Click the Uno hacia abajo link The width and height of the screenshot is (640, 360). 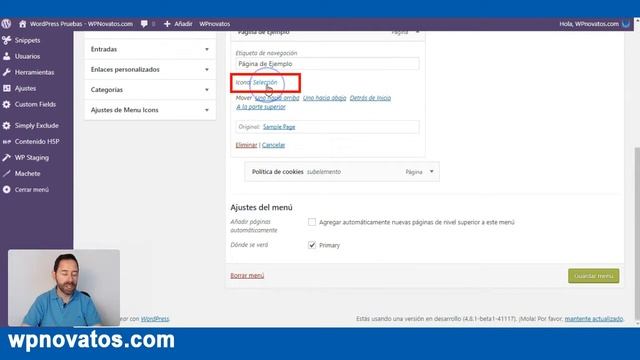pos(324,98)
